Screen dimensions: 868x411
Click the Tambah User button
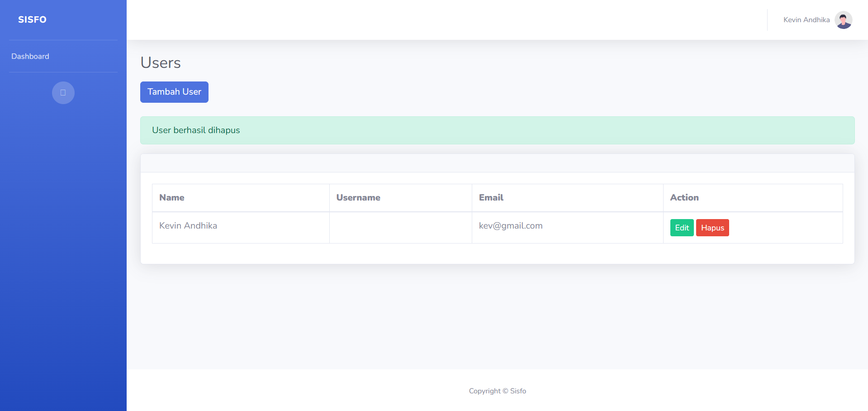click(x=174, y=92)
